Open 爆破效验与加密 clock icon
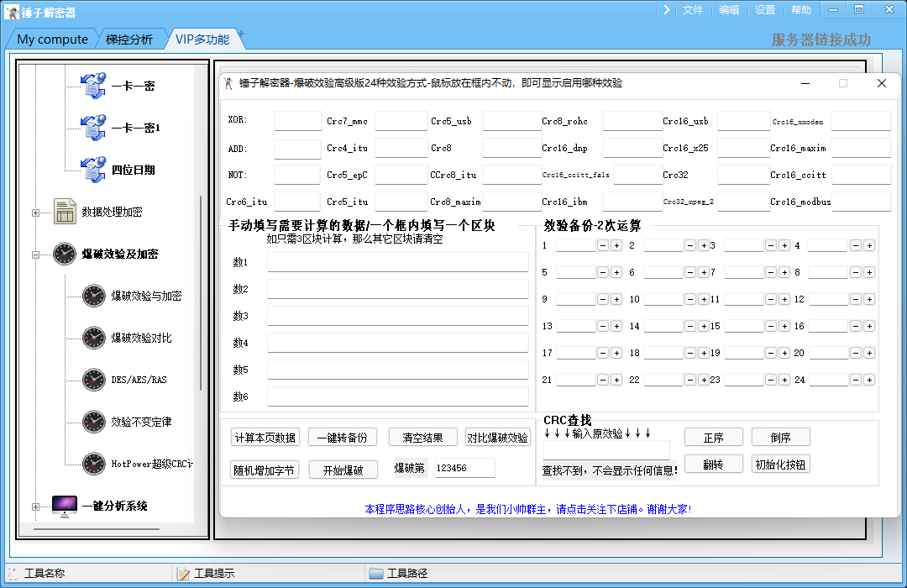The height and width of the screenshot is (588, 907). coord(94,296)
